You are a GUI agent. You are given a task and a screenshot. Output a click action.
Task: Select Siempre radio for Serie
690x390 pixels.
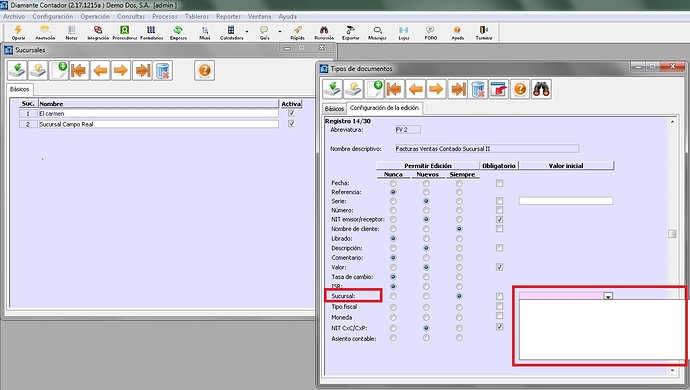[x=459, y=201]
